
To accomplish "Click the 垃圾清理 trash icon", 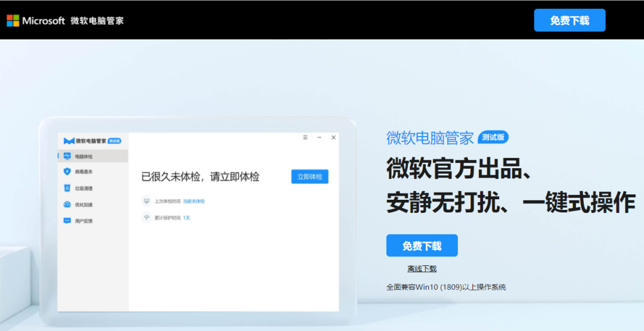I will tap(67, 188).
